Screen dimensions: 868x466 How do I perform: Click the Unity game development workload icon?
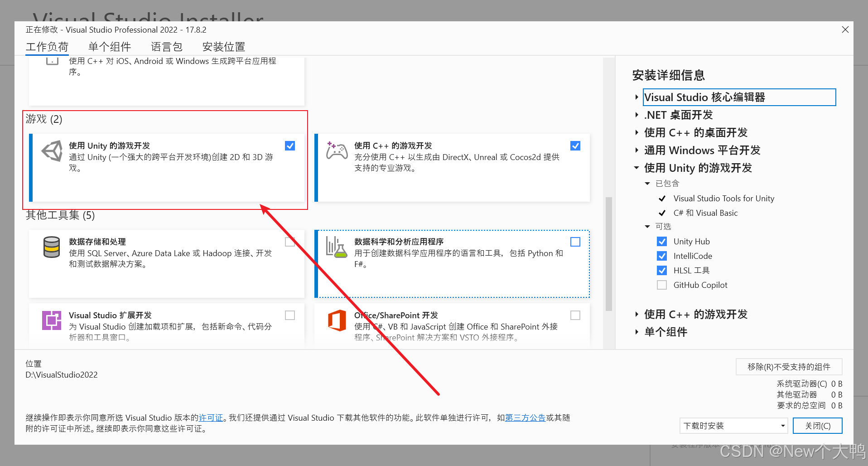click(x=52, y=151)
